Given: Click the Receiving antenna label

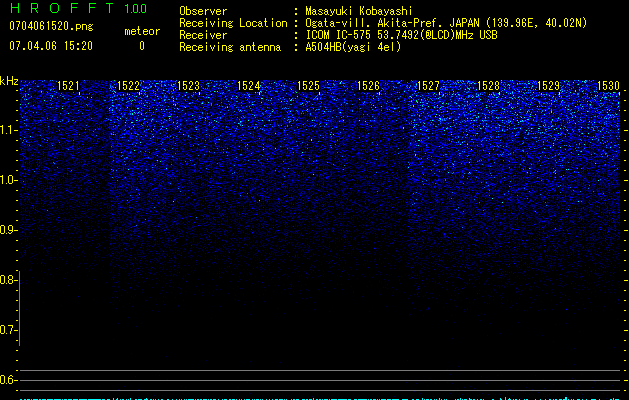Looking at the screenshot, I should tap(230, 47).
